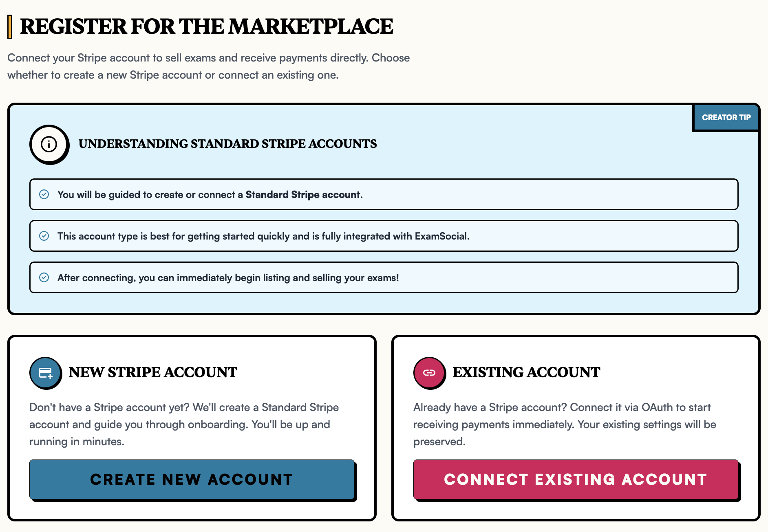Click the checkmark next to the selling exams tip

point(45,277)
